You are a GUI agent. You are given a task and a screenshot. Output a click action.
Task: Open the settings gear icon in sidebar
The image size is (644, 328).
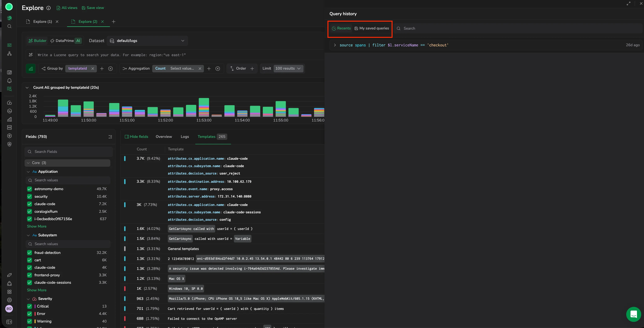point(9,300)
